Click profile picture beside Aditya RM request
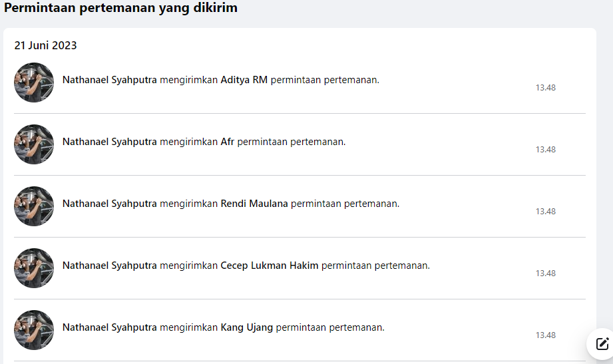Screen dimensions: 613x364 tap(34, 83)
